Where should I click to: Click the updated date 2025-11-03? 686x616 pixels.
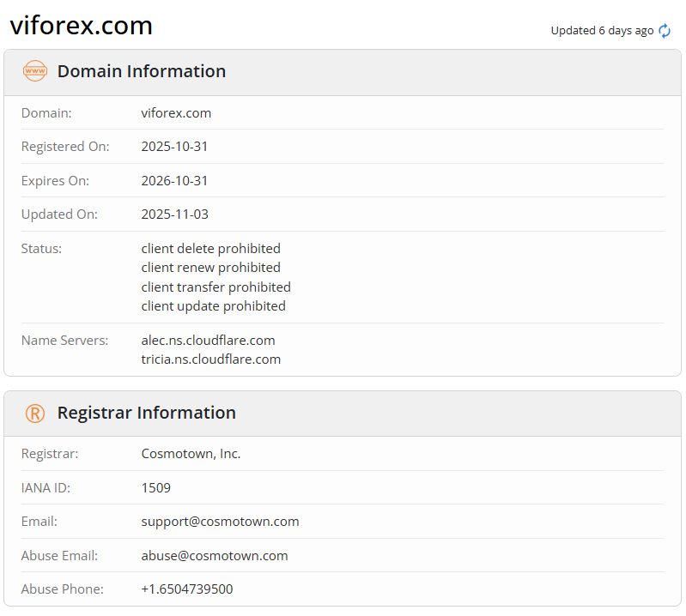[174, 214]
